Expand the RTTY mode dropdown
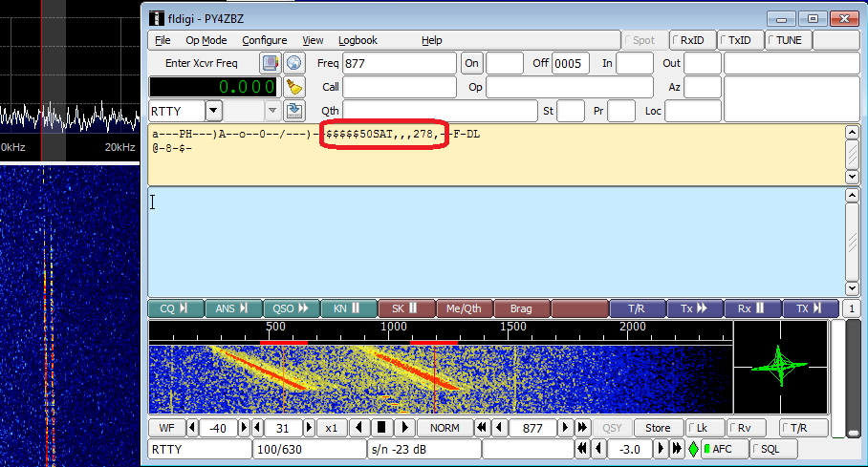Screen dimensions: 868x467 point(213,111)
